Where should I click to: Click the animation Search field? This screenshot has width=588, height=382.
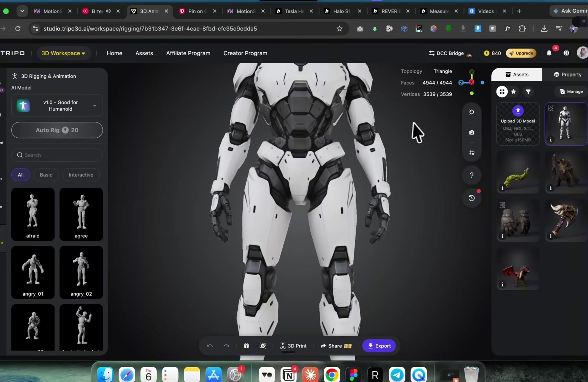[57, 155]
